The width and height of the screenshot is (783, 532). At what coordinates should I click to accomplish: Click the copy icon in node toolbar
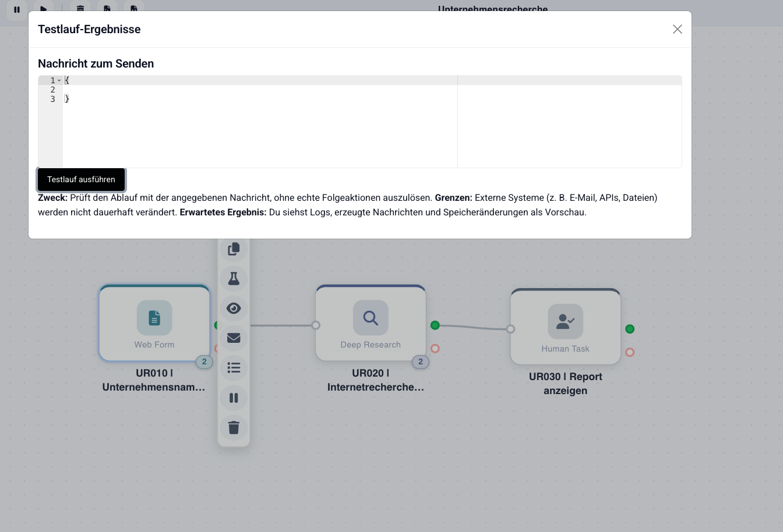(x=234, y=249)
